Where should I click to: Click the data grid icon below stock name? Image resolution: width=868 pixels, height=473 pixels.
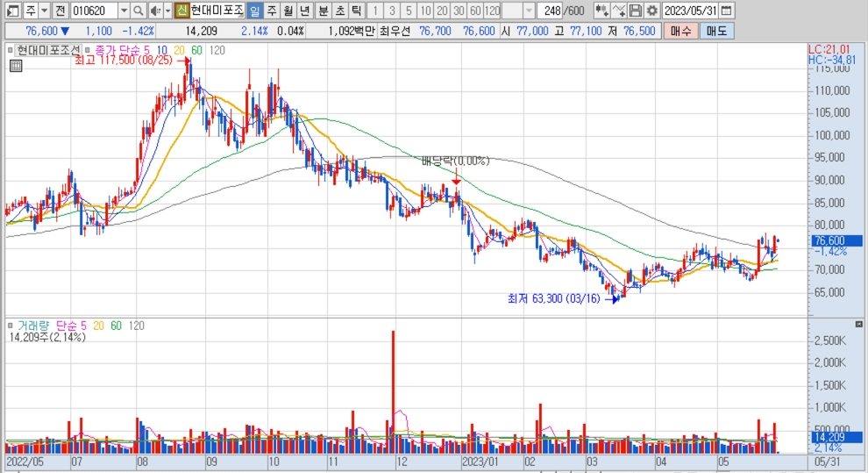pos(15,64)
